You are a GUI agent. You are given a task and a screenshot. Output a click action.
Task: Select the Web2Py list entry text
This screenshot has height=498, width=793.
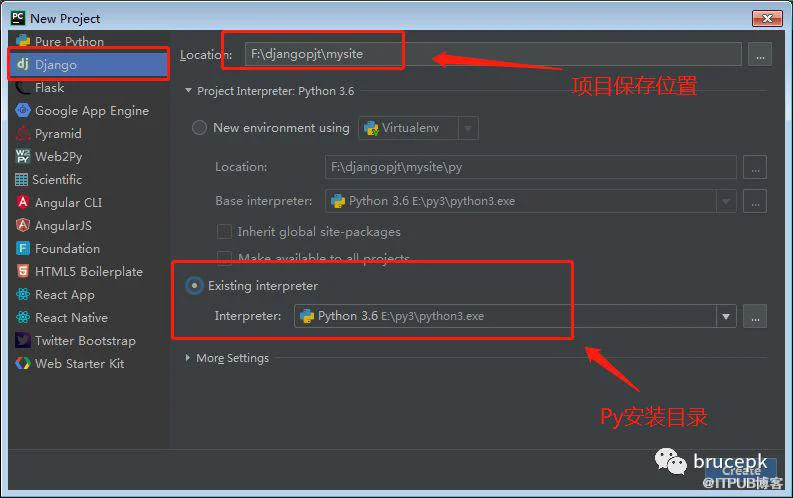pos(59,157)
